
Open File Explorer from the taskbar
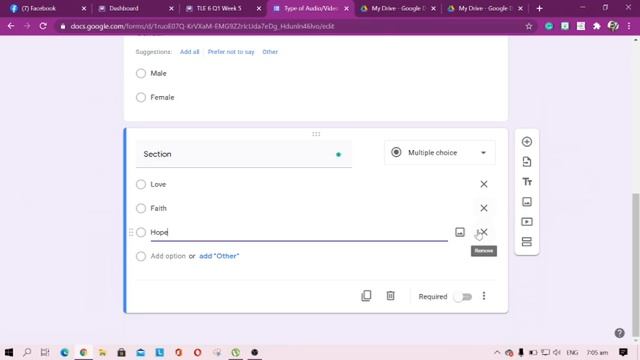coord(102,352)
